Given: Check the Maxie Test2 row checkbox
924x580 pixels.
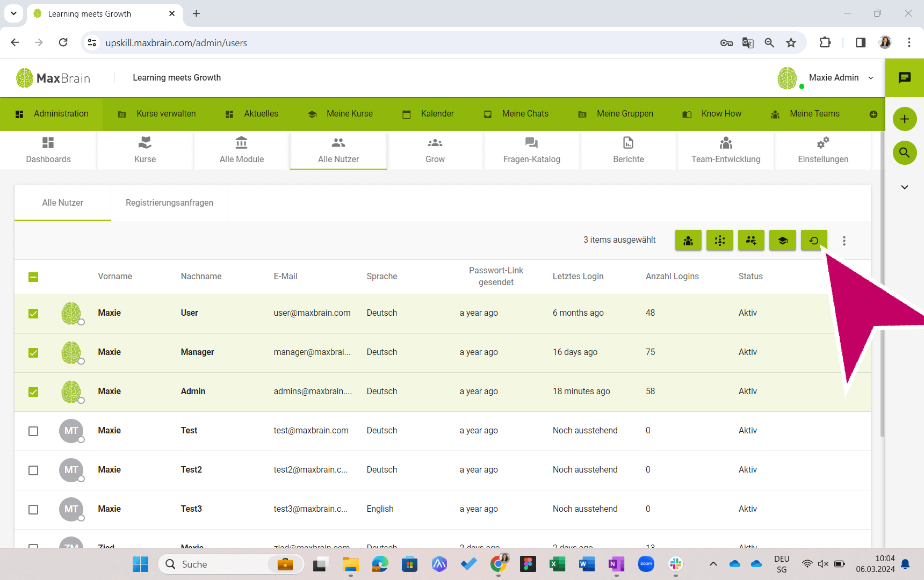Looking at the screenshot, I should click(x=33, y=470).
